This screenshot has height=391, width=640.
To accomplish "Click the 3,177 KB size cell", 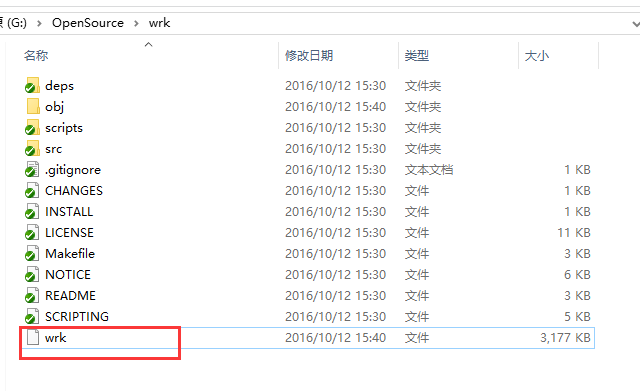I will (x=565, y=338).
